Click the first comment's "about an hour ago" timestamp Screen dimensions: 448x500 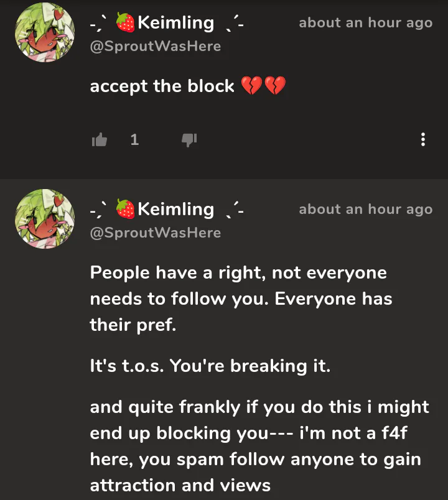[x=365, y=23]
